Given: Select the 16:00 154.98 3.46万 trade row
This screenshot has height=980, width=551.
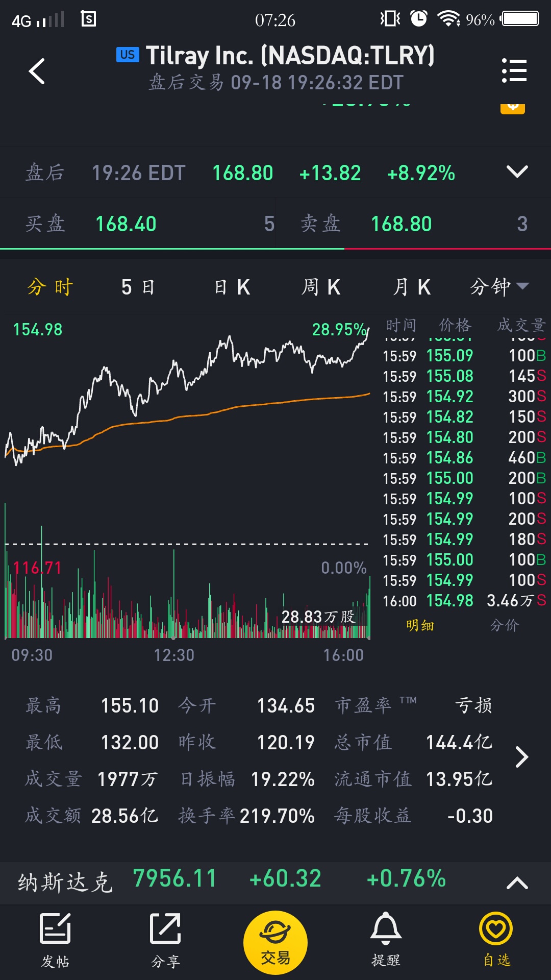Looking at the screenshot, I should click(464, 601).
